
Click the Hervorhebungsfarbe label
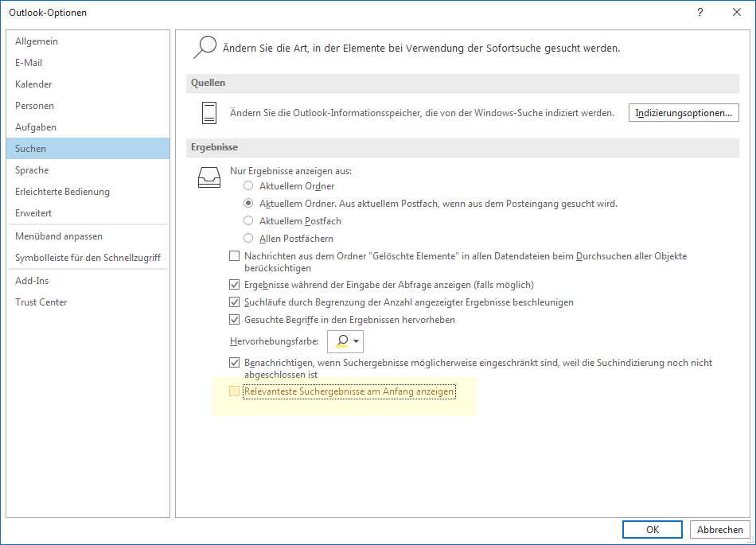coord(275,341)
